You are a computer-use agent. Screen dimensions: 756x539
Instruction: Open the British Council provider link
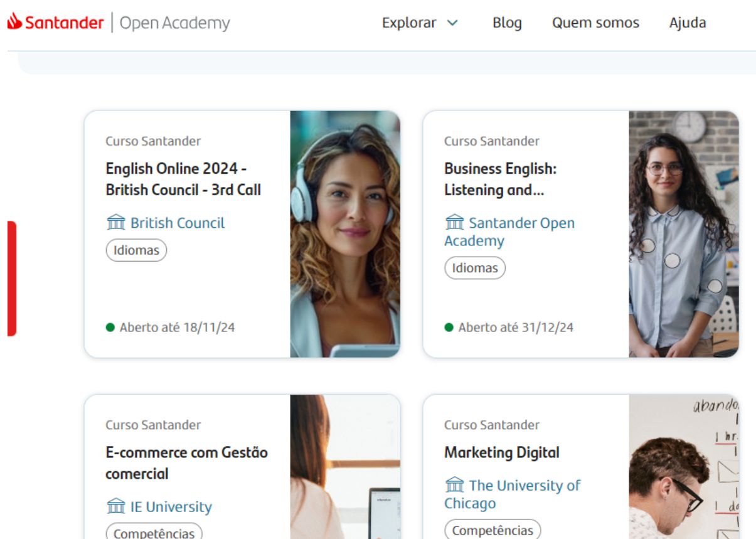[177, 223]
